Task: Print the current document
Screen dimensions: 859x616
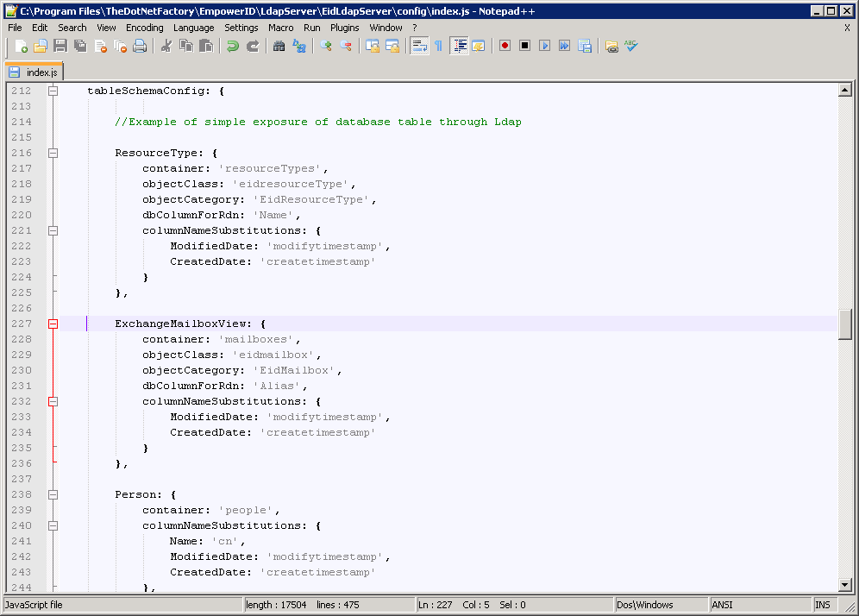Action: pyautogui.click(x=140, y=46)
